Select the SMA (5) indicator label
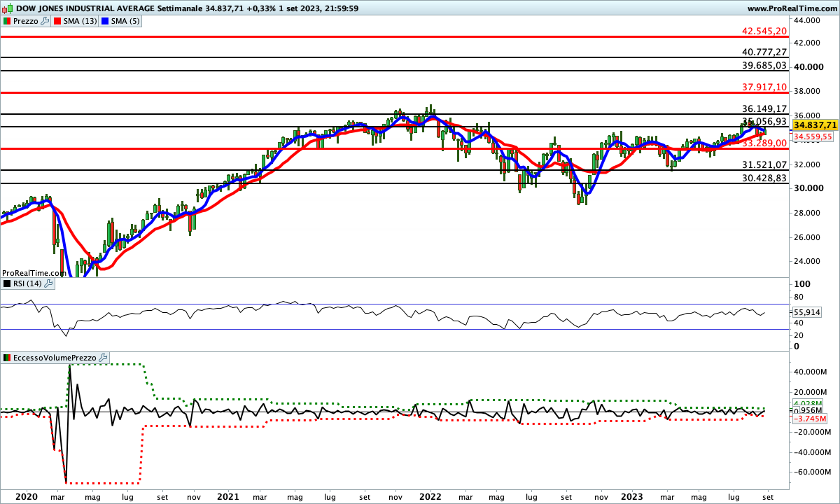The width and height of the screenshot is (840, 504). pyautogui.click(x=126, y=21)
